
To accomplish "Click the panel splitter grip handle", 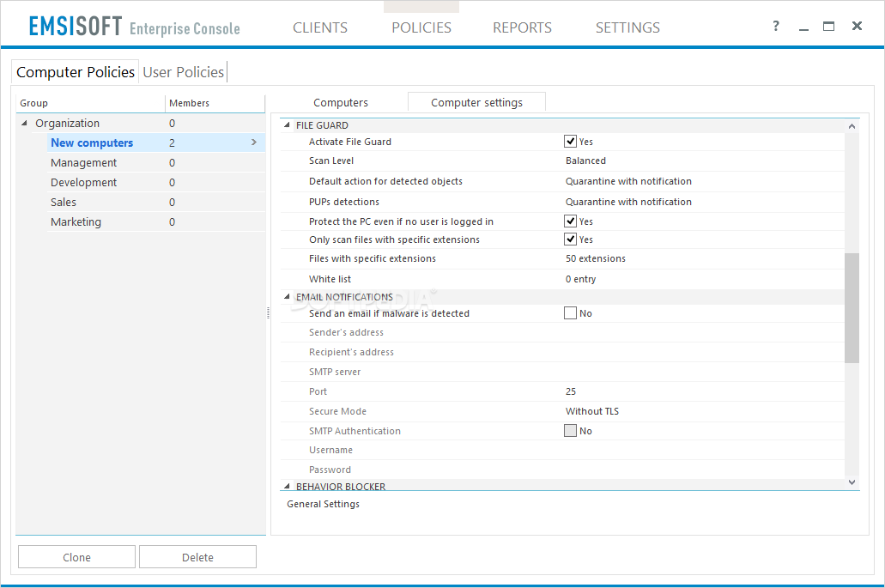I will (x=268, y=313).
